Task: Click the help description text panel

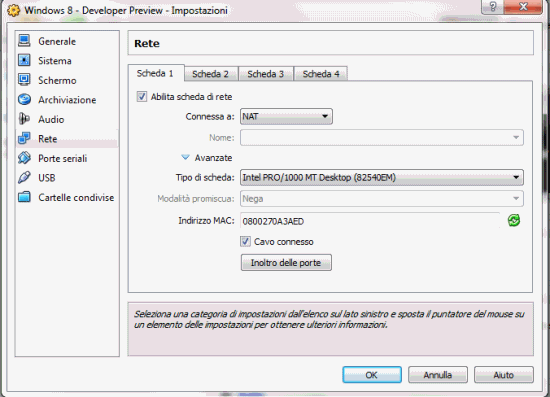Action: tap(330, 329)
